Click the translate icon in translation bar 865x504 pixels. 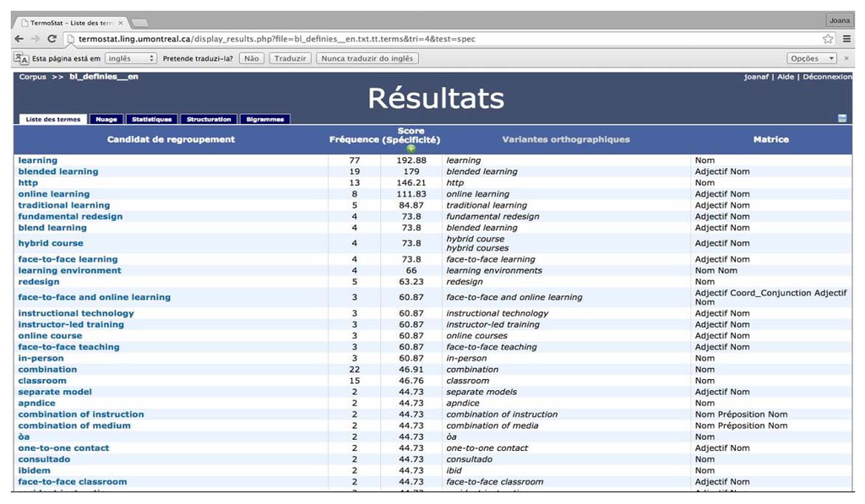22,58
